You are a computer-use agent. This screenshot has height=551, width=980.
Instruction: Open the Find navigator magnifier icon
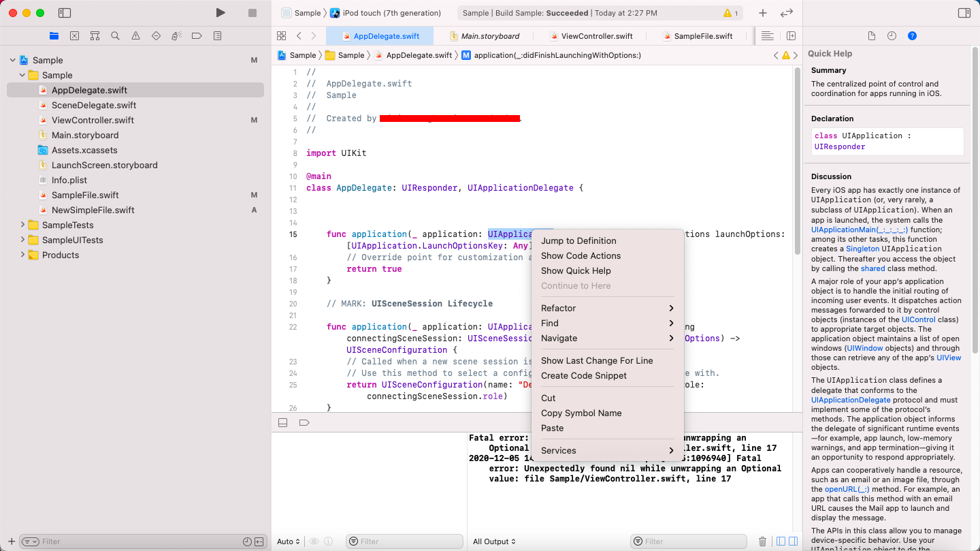click(115, 35)
